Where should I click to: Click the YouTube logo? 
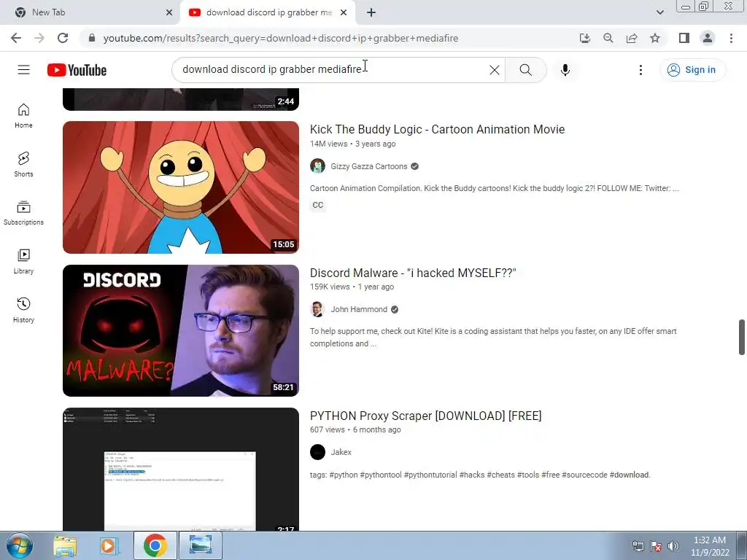77,70
